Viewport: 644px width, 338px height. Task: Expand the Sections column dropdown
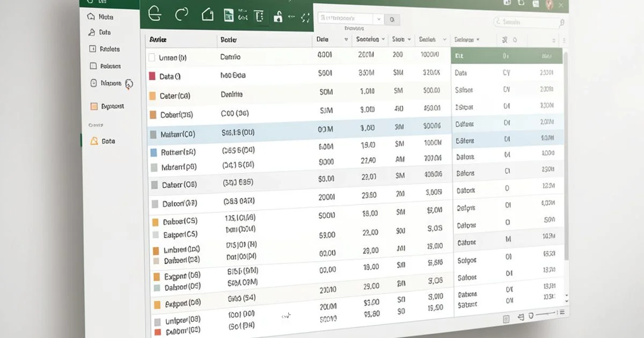tap(384, 39)
